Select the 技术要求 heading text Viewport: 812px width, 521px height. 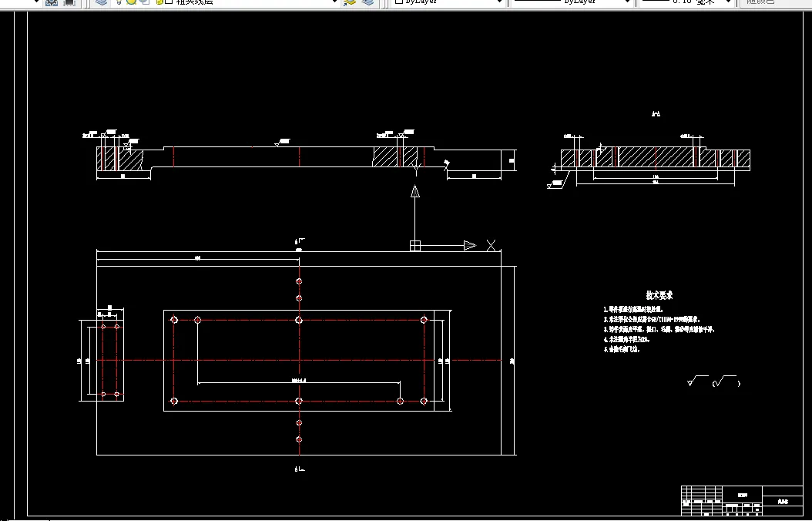point(659,295)
